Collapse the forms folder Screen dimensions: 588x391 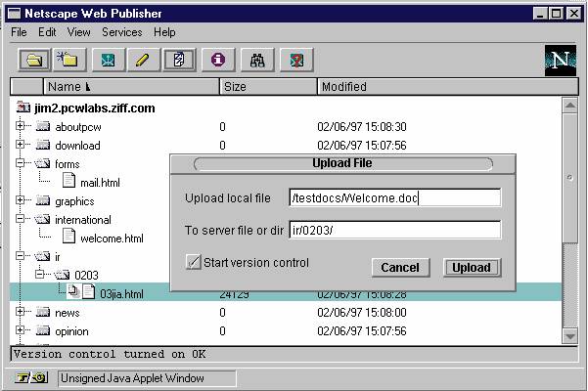20,163
